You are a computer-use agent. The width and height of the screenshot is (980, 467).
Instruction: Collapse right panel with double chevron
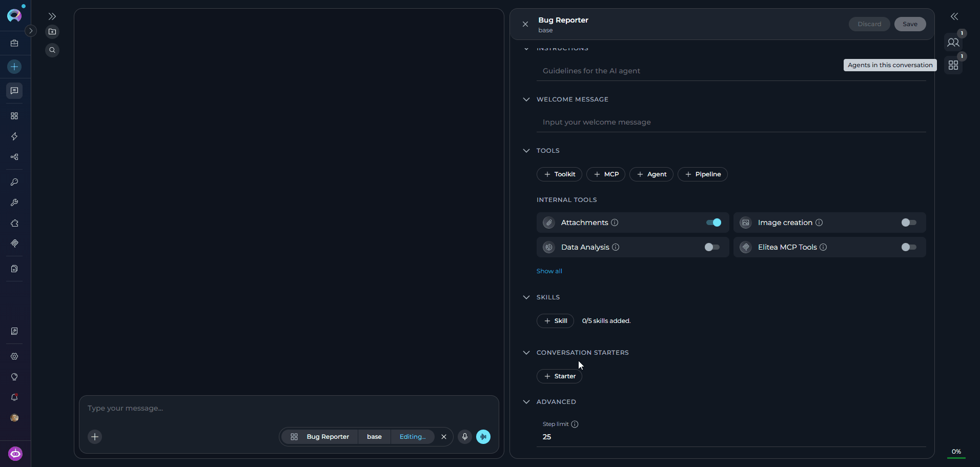click(954, 16)
